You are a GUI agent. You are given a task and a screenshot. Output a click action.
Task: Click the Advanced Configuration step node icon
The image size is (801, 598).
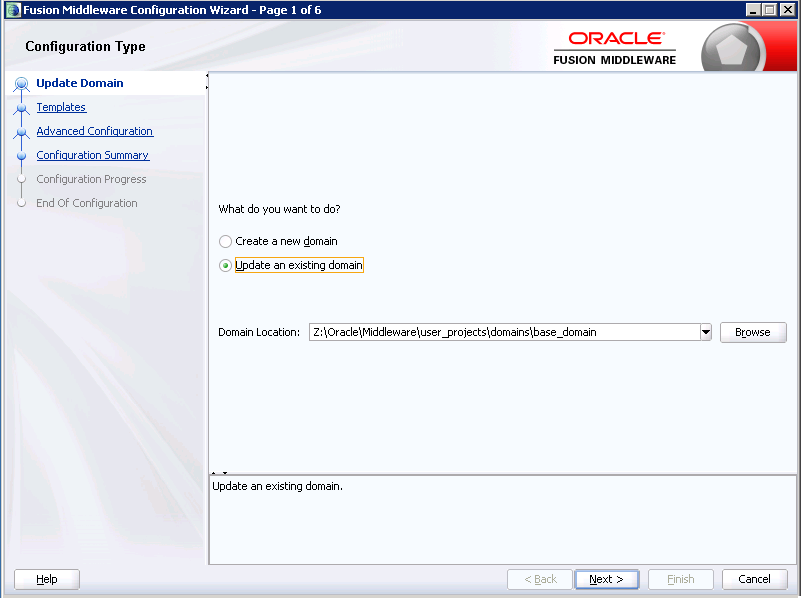tap(21, 132)
